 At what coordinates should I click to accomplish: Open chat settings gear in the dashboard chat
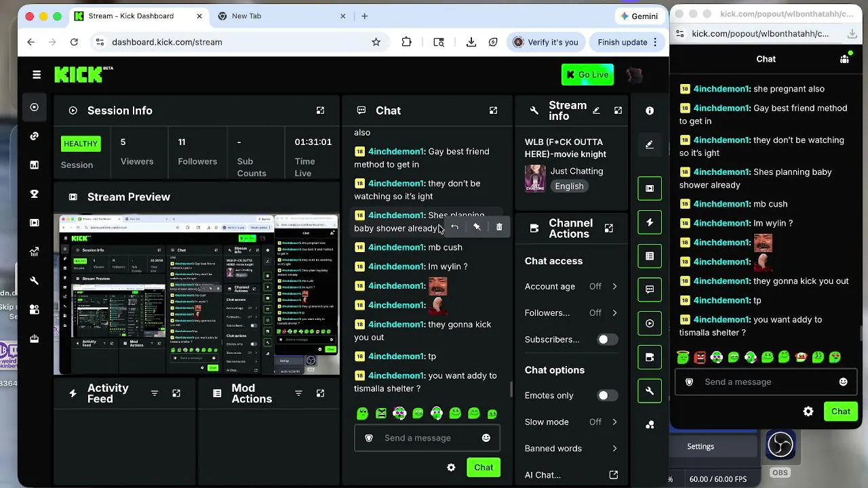click(x=451, y=468)
